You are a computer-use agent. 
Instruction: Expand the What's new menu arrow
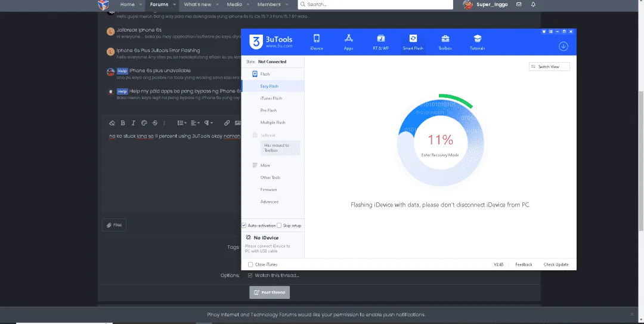tap(217, 5)
